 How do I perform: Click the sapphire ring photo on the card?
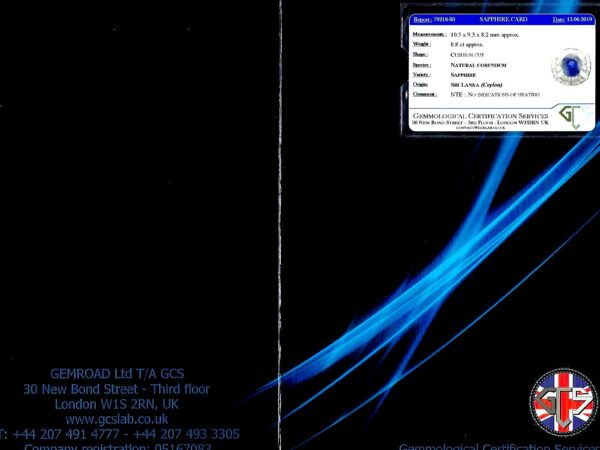tap(570, 68)
